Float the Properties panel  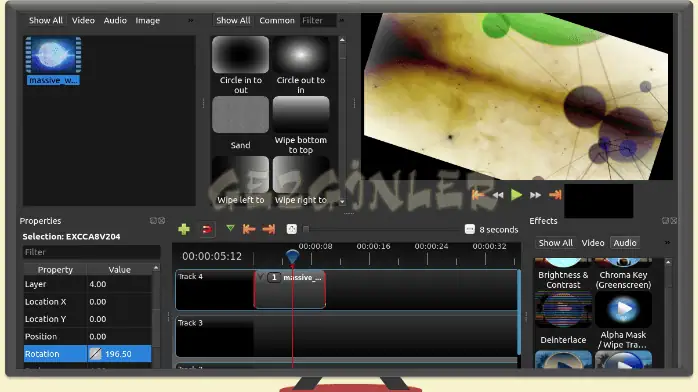click(153, 221)
